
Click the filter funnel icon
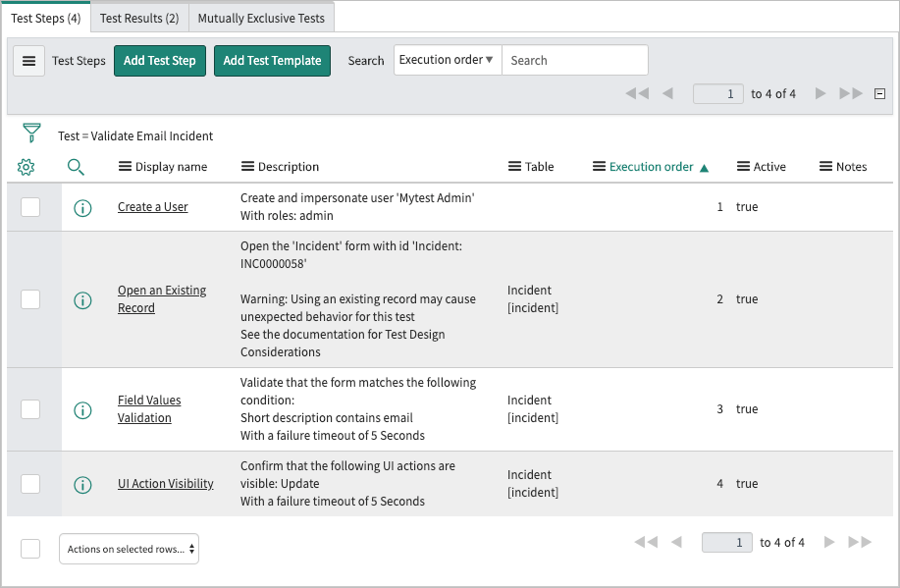point(31,133)
